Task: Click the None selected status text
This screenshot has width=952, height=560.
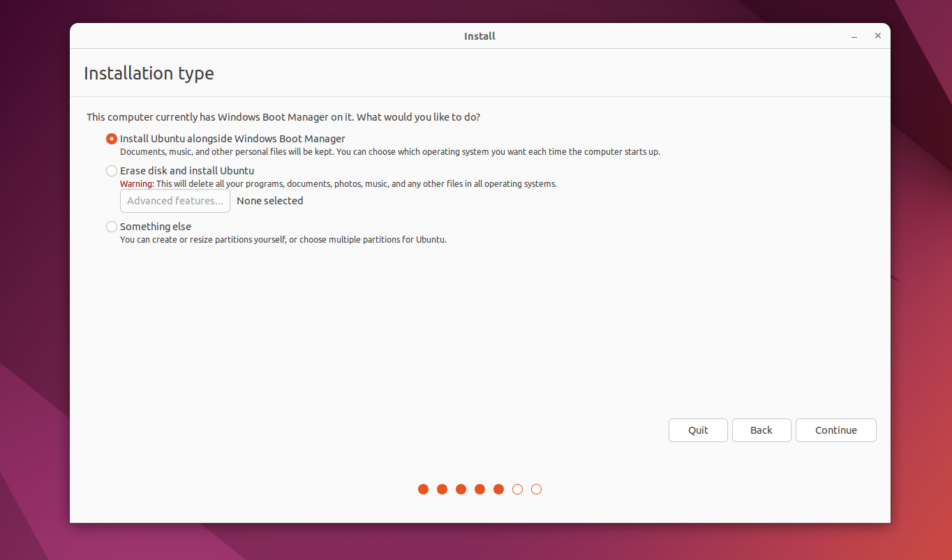Action: (269, 201)
